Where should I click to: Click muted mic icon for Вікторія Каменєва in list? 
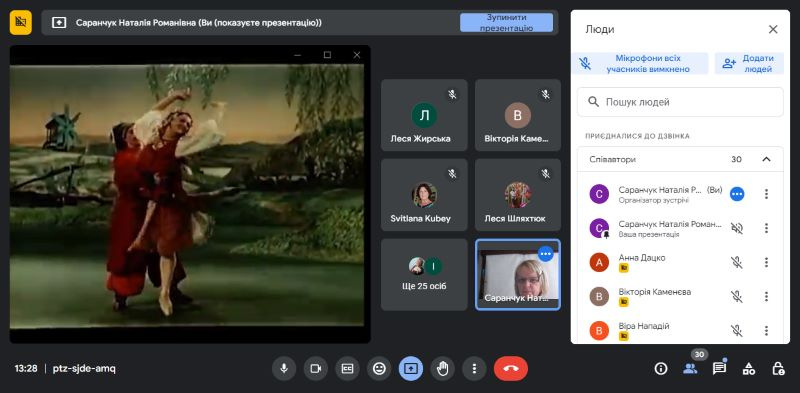click(x=736, y=297)
